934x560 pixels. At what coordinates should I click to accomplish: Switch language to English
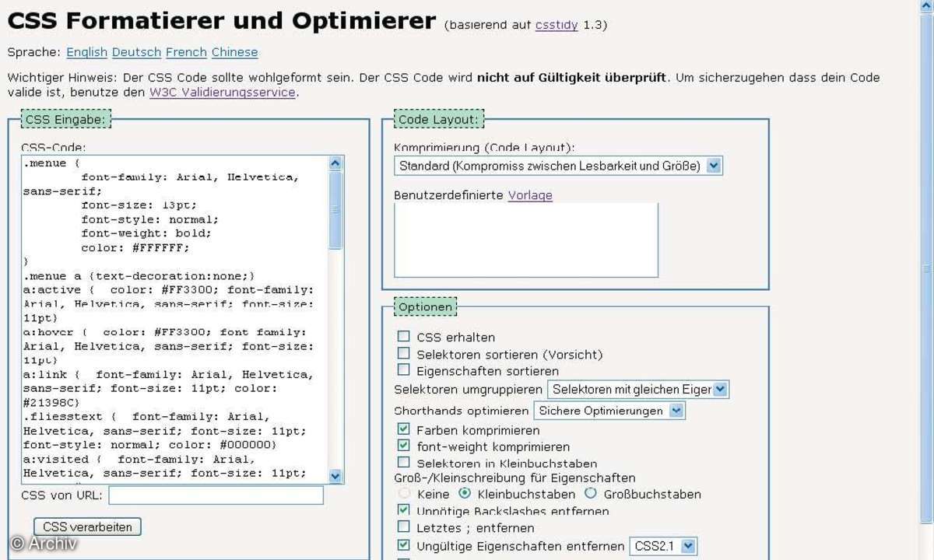click(86, 52)
